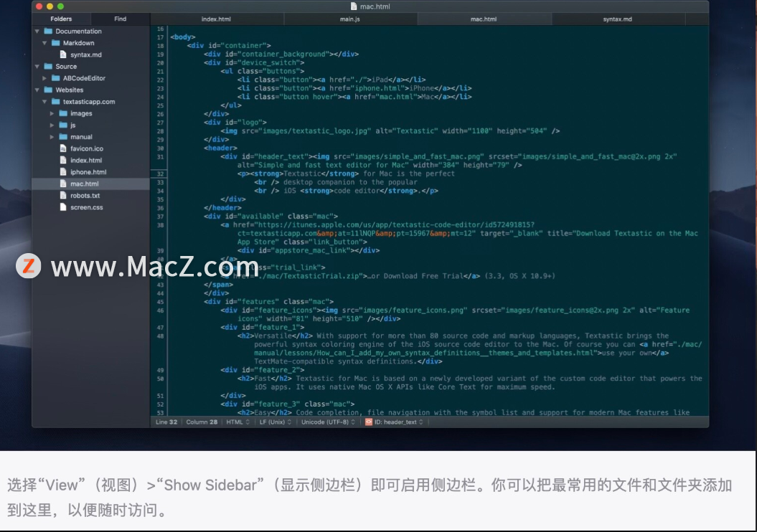
Task: Collapse the Markdown folder
Action: pyautogui.click(x=44, y=43)
